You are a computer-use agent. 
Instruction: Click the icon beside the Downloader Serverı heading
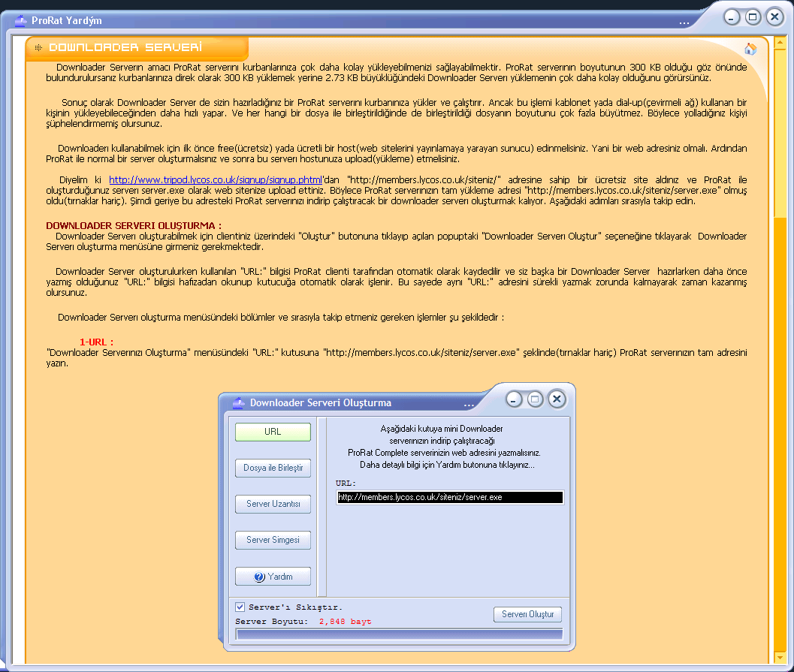pyautogui.click(x=38, y=48)
